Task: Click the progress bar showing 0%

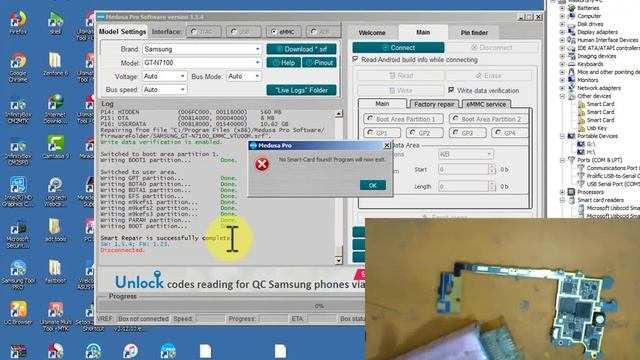Action: coord(232,306)
